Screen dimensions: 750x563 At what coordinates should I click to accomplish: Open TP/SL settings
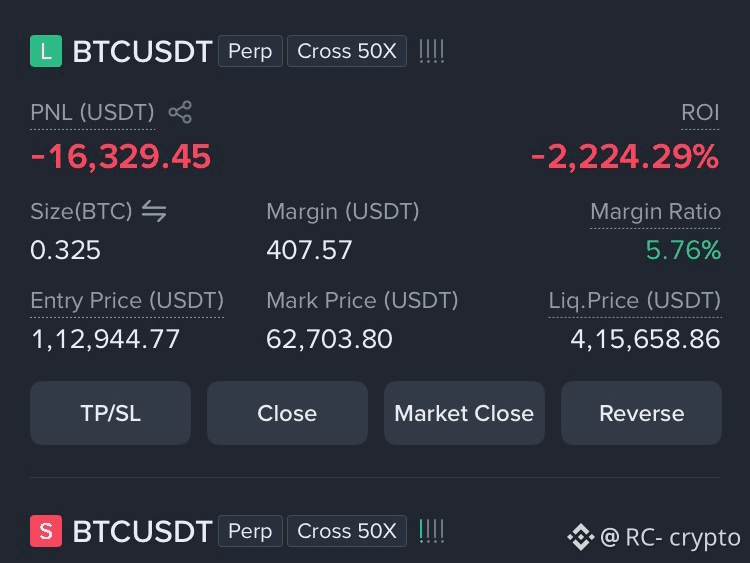coord(110,413)
